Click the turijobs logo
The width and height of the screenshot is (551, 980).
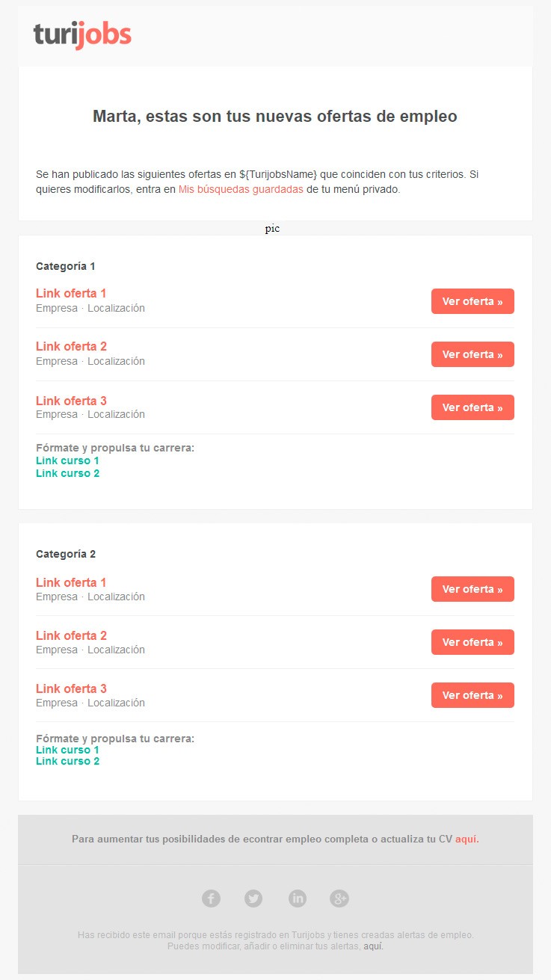[x=82, y=35]
